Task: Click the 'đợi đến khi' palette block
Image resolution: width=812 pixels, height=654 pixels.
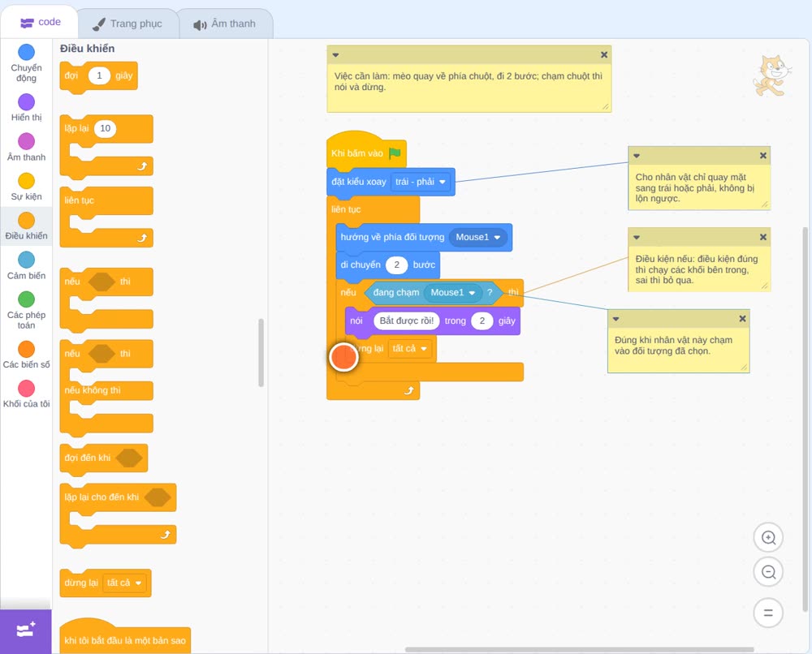Action: click(104, 458)
